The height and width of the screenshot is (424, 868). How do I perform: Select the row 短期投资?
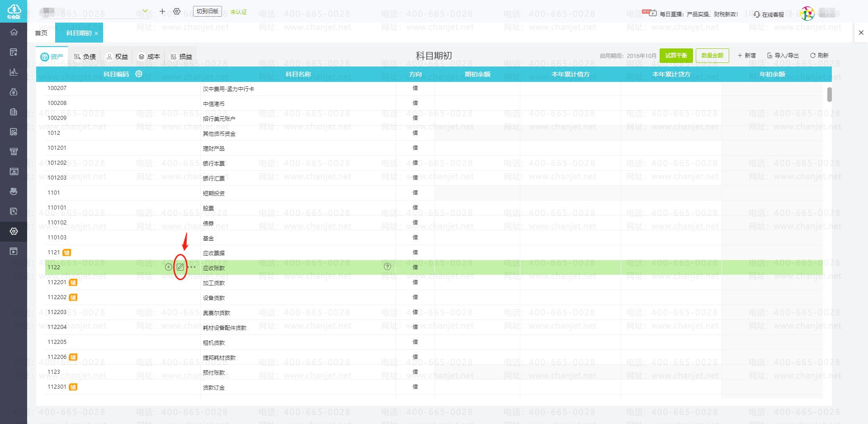[434, 193]
